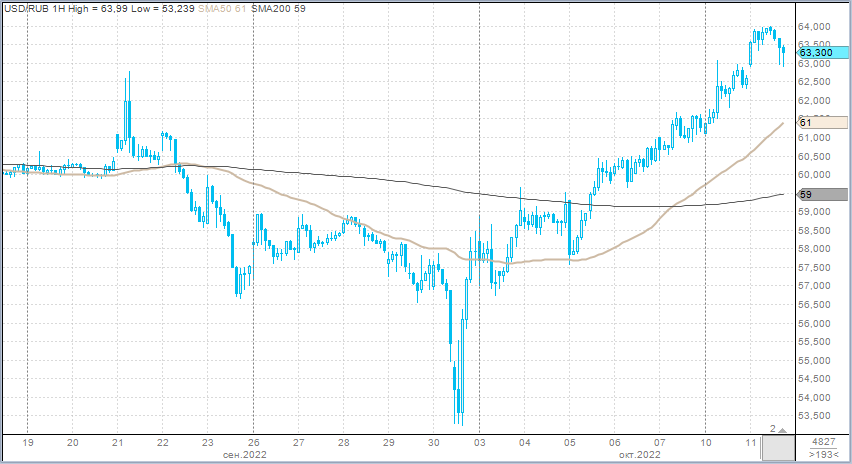Select the USD/RUB 1H chart title
852x464 pixels.
(36, 8)
